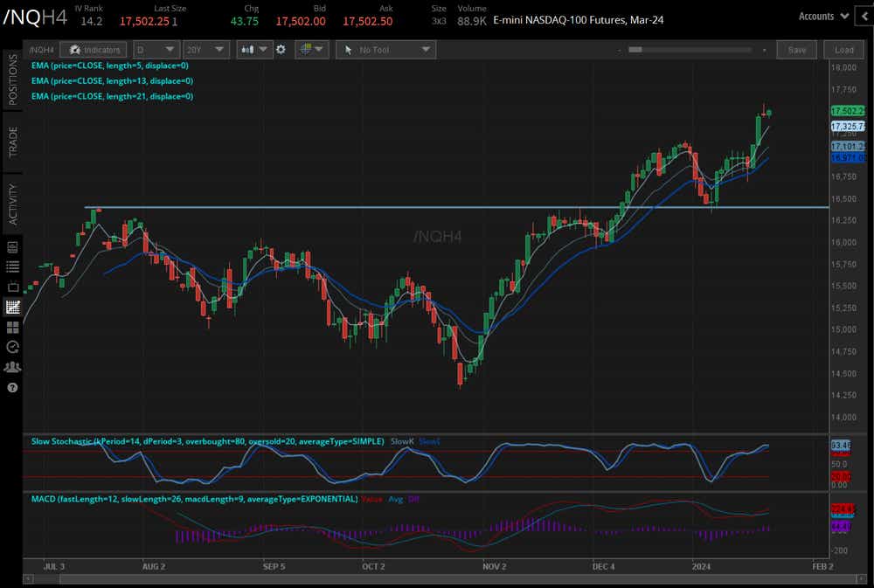Open the people follow icon in sidebar
This screenshot has width=874, height=588.
click(12, 367)
